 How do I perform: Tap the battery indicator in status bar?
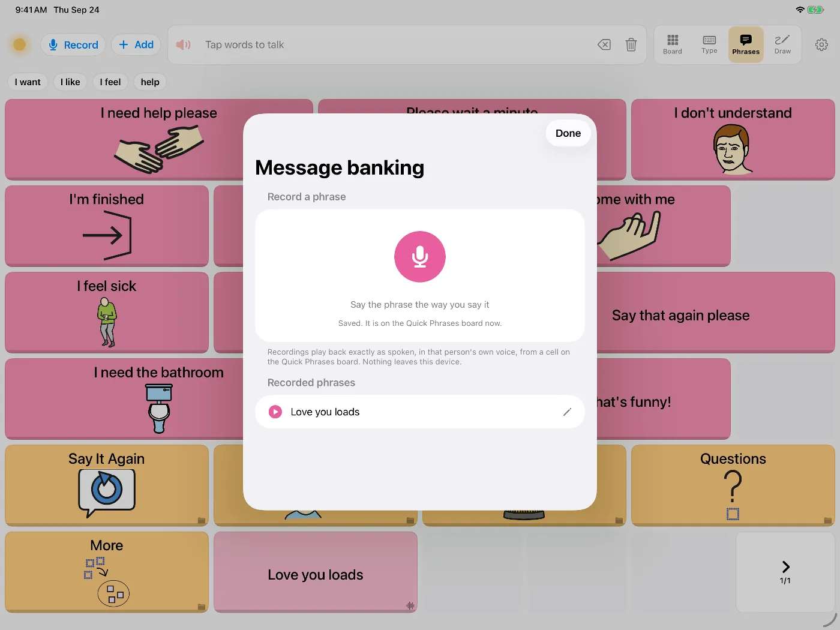point(816,10)
